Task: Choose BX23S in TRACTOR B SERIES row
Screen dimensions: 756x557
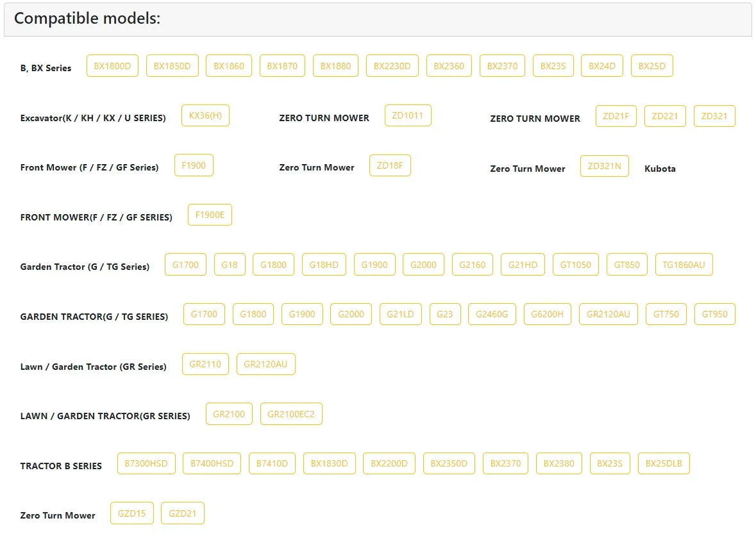Action: coord(610,463)
